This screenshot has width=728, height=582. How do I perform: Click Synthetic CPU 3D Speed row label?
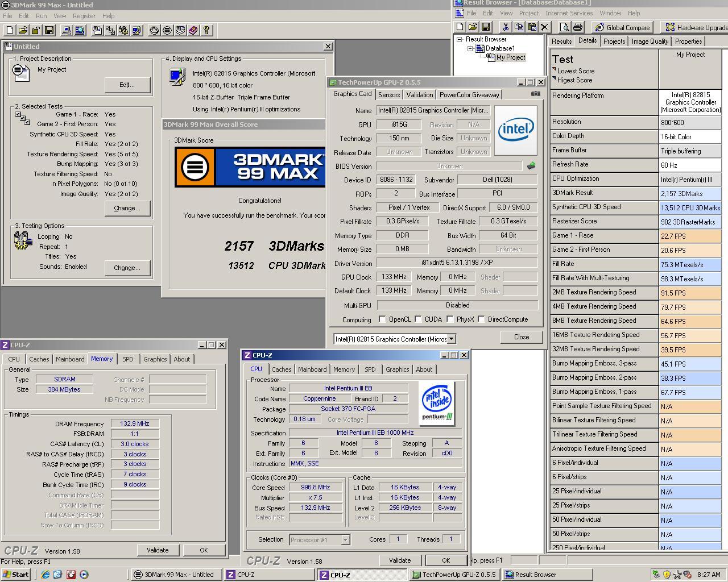click(x=604, y=207)
